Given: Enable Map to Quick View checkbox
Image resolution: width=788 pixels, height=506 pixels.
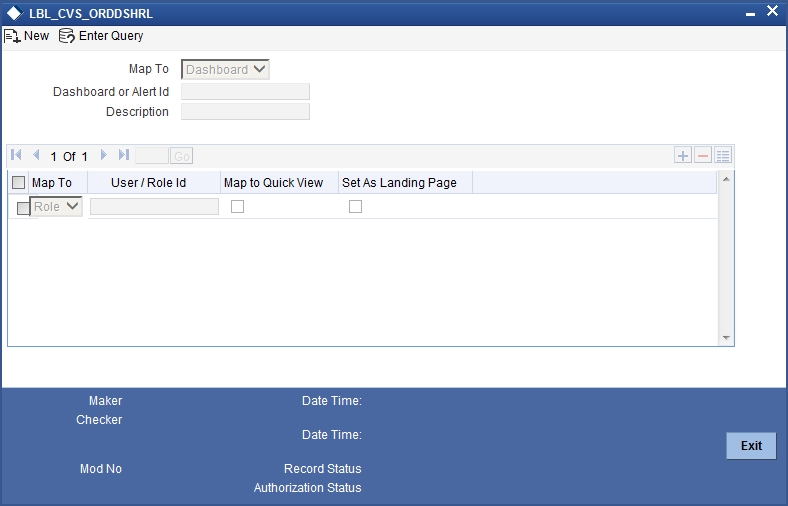Looking at the screenshot, I should tap(237, 207).
